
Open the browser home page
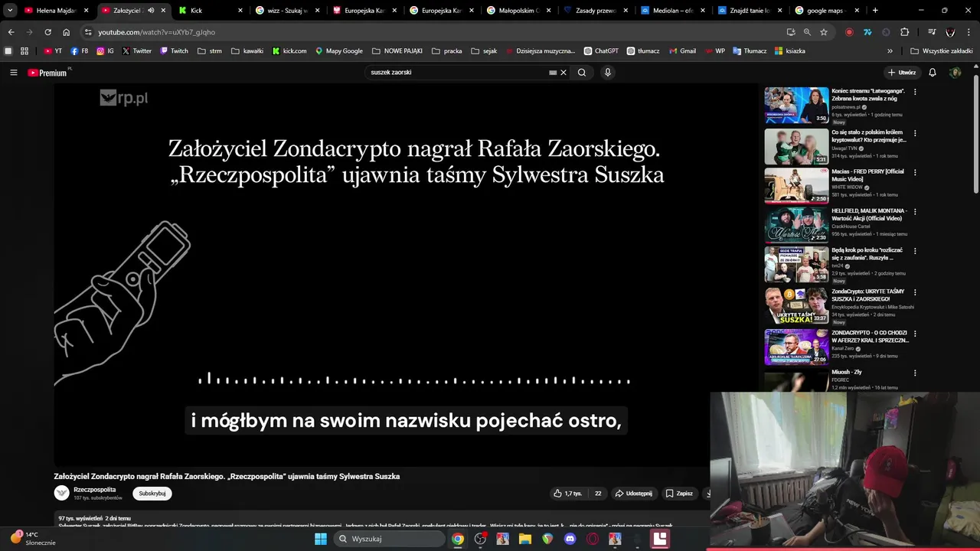[66, 32]
